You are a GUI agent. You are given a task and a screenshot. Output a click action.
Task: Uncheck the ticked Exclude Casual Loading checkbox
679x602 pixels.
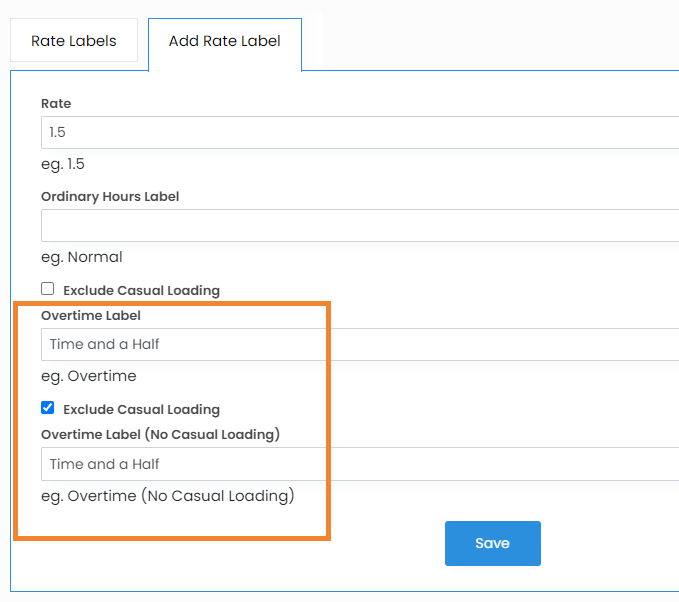(x=47, y=408)
